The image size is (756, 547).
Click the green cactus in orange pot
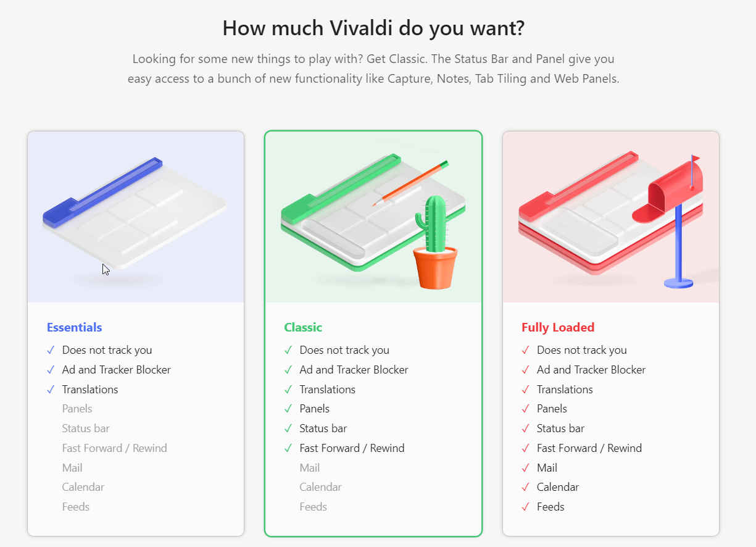point(436,242)
